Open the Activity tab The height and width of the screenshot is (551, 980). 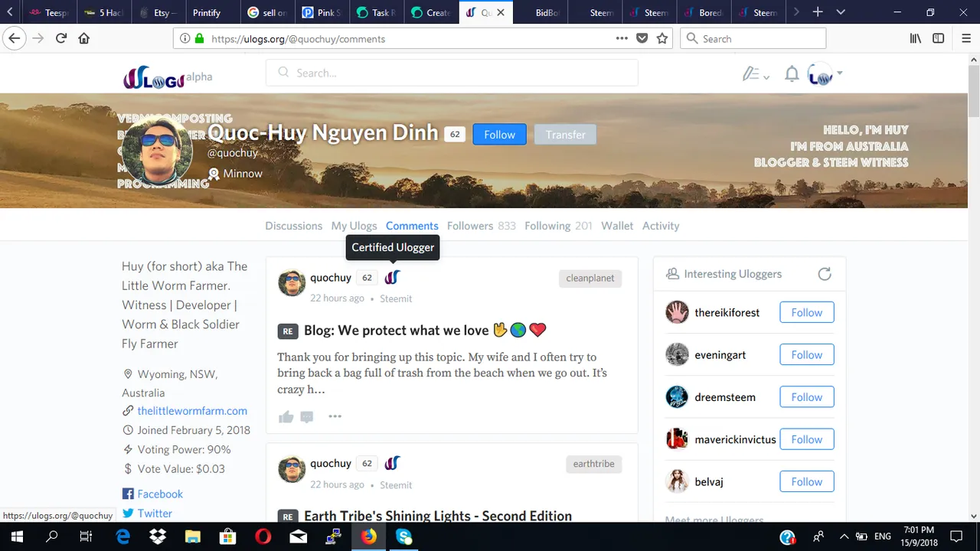click(x=661, y=226)
